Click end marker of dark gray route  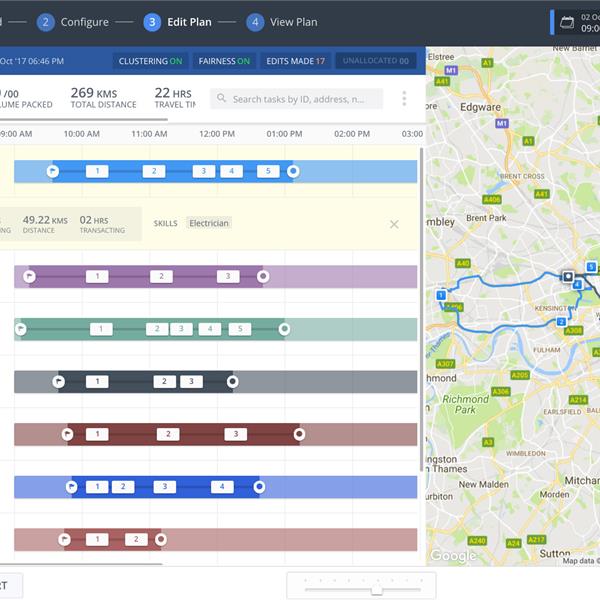[x=232, y=382]
